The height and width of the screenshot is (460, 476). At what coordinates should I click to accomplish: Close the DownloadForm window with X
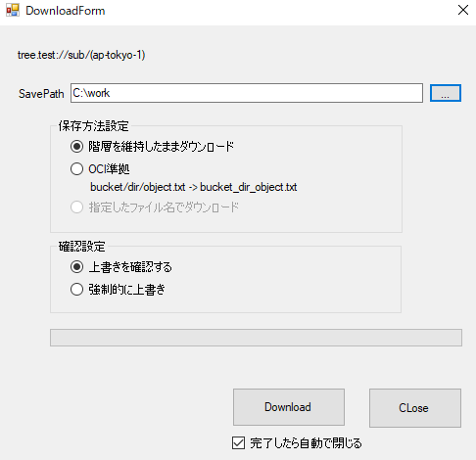click(x=463, y=10)
